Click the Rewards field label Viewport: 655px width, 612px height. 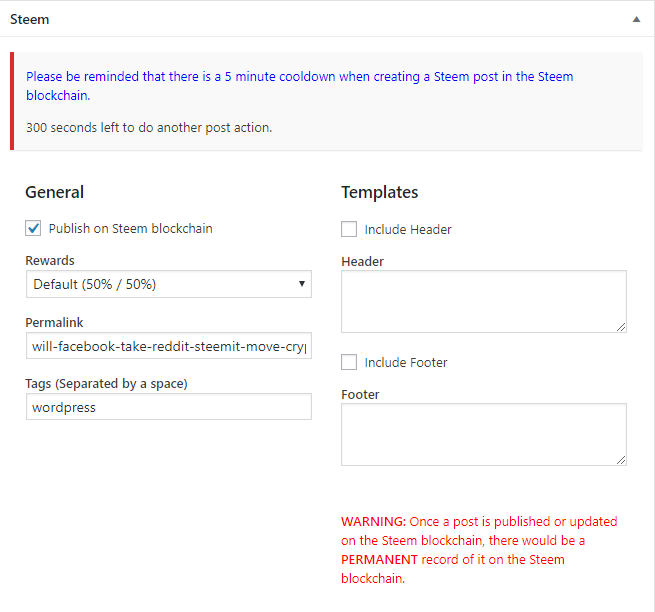point(50,260)
